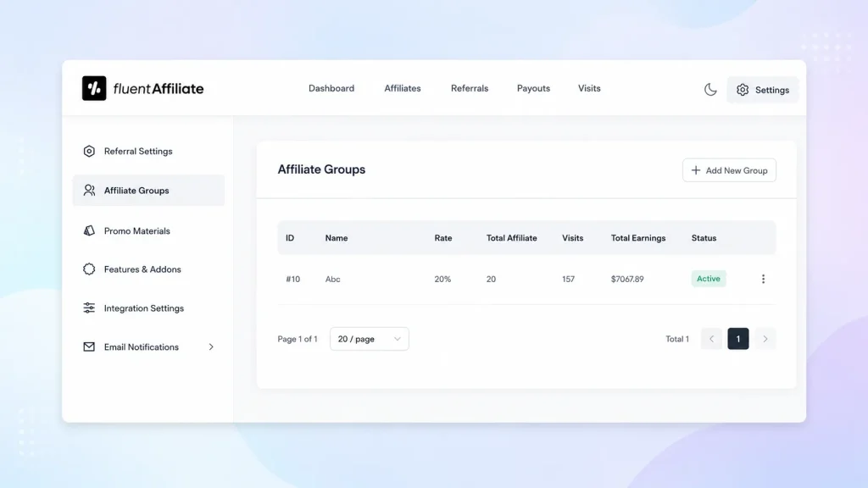
Task: Go to previous page arrow
Action: coord(711,339)
